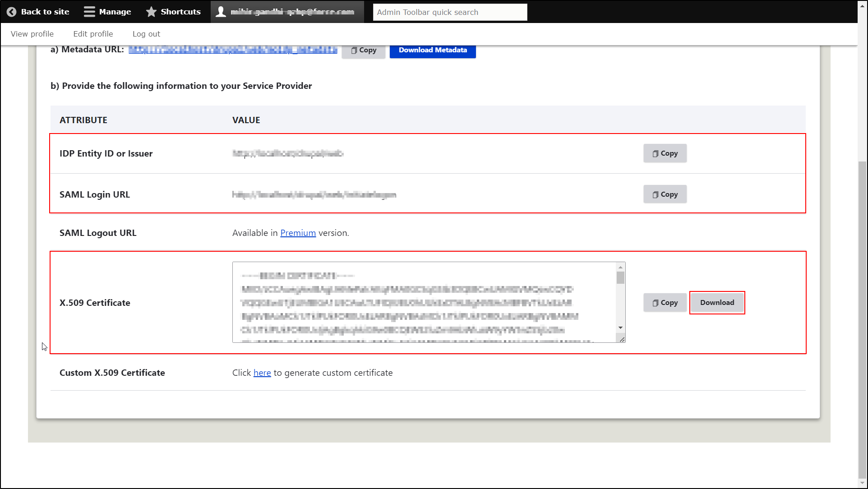The image size is (868, 489).
Task: Click inside the Admin Toolbar quick search field
Action: [x=449, y=12]
